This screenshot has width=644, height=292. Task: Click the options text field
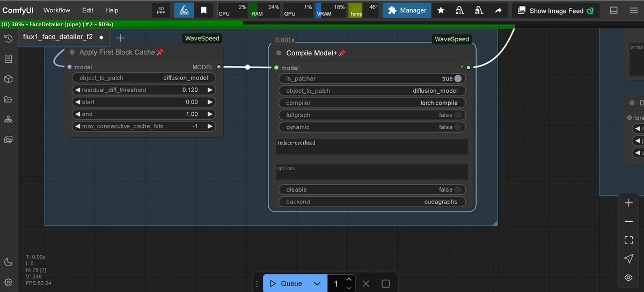(x=372, y=172)
